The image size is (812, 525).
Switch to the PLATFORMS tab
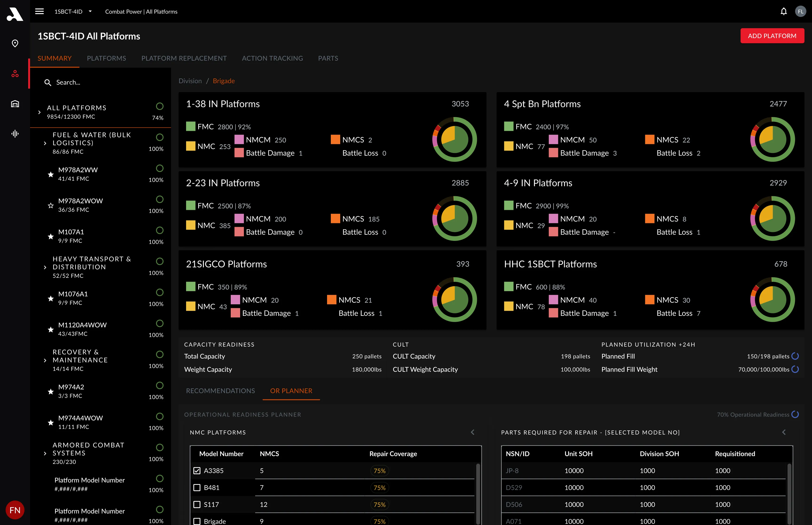tap(106, 58)
